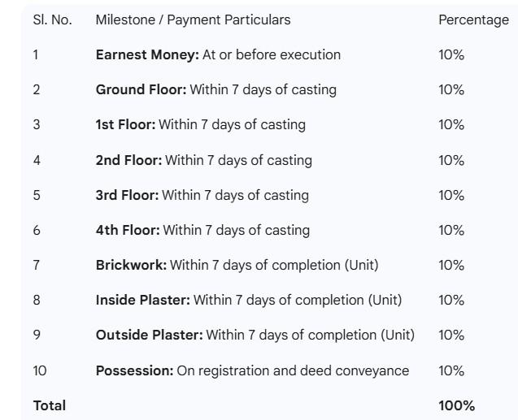
Task: Click the 10% value in Possession row
Action: [x=451, y=370]
